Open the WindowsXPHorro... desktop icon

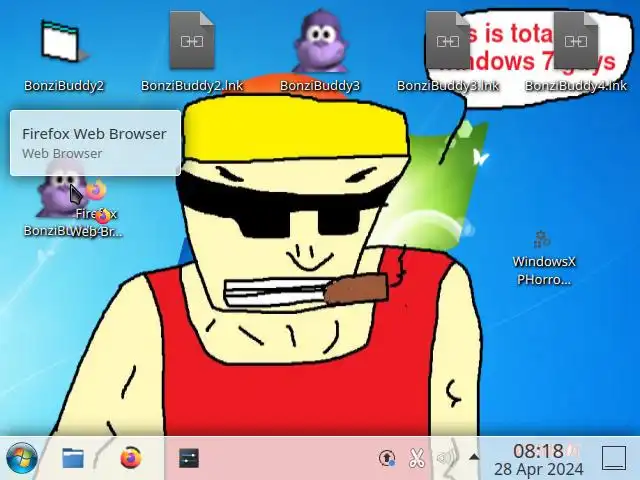coord(543,257)
